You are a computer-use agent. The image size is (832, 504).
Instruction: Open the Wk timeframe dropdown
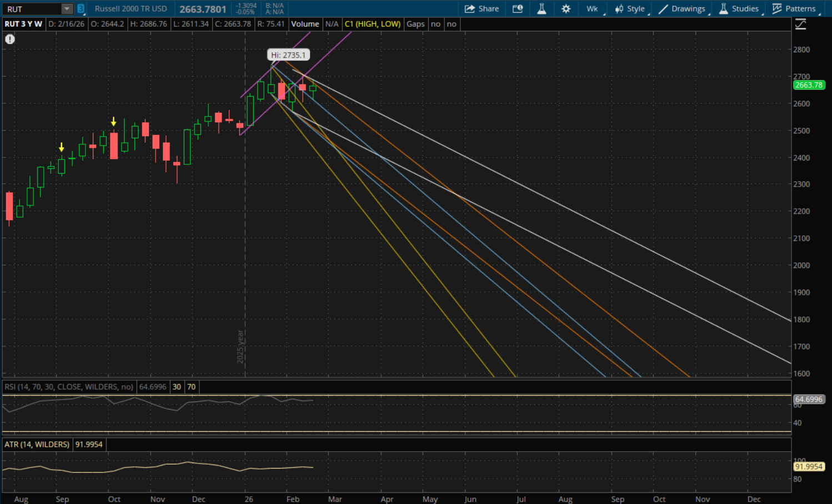(x=593, y=9)
